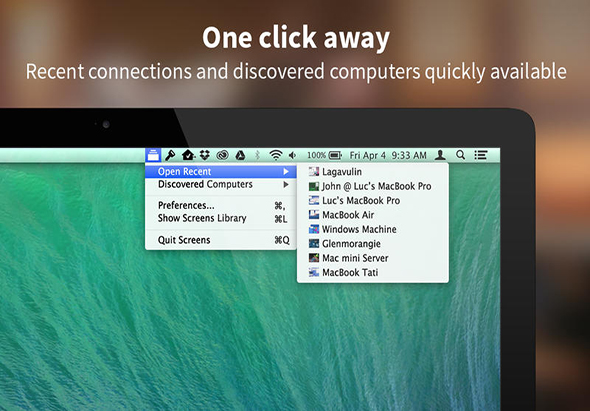Click the Google Drive menu bar icon
This screenshot has height=411, width=590.
(x=240, y=155)
